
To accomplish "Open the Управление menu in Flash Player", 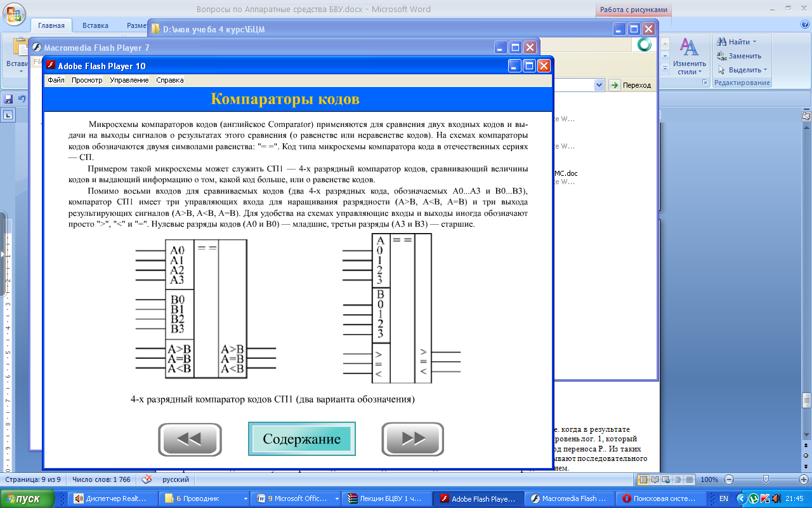I will 129,80.
